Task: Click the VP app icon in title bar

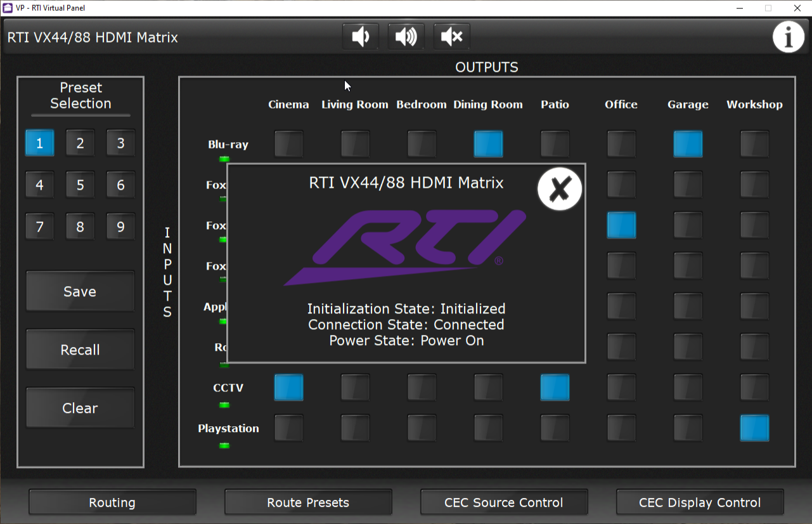Action: pos(8,8)
